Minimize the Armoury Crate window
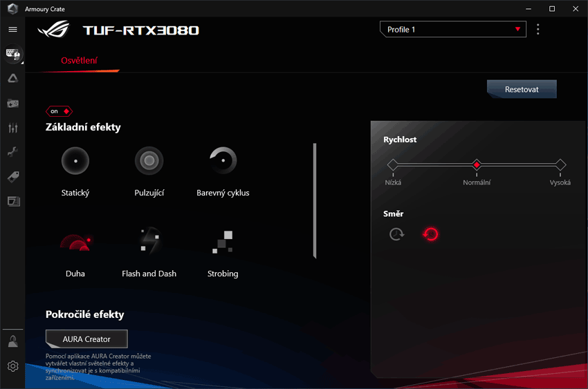This screenshot has width=588, height=389. 529,8
